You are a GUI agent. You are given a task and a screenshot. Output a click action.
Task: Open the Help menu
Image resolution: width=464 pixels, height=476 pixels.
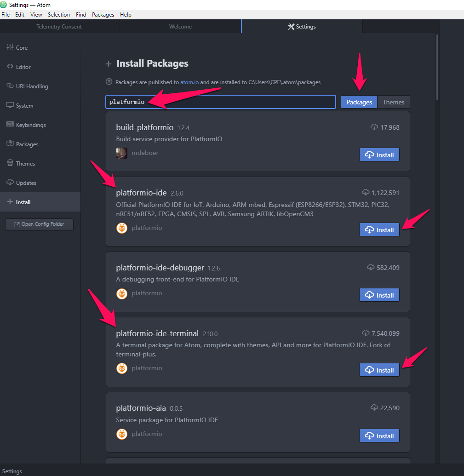click(x=126, y=15)
